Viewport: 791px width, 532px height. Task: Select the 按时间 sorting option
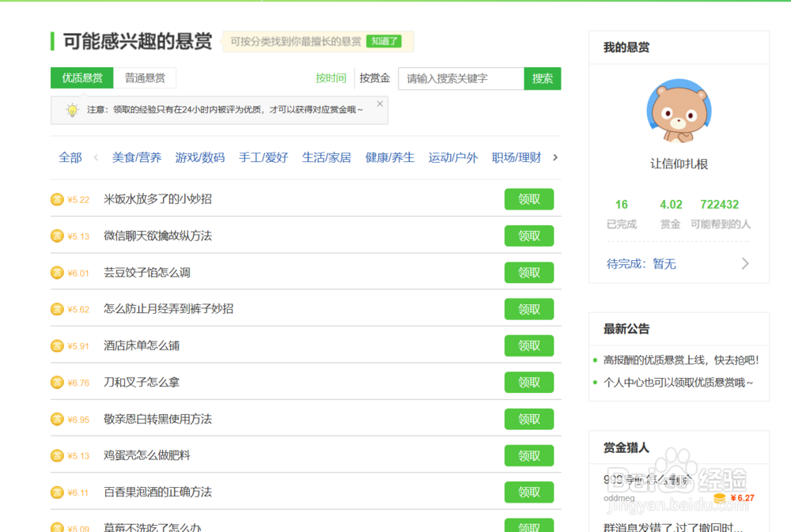pyautogui.click(x=333, y=78)
